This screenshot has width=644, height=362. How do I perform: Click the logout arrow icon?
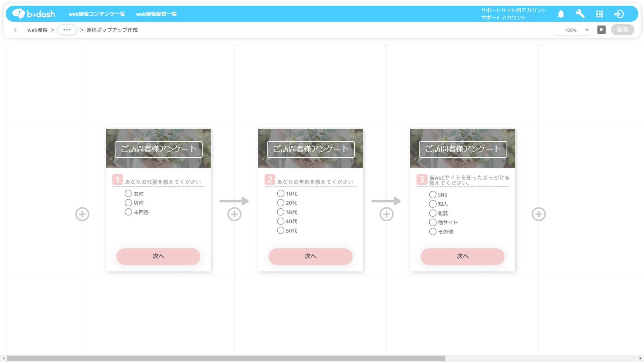(619, 14)
